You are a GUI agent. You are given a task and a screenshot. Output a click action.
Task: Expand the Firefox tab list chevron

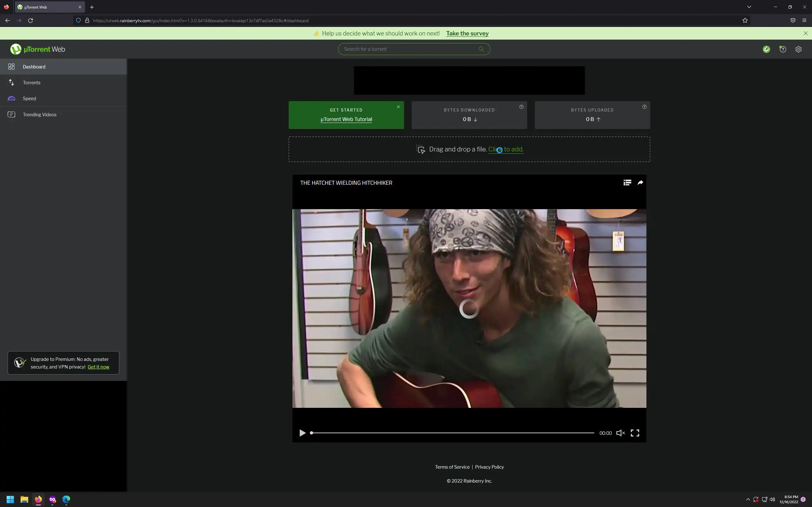(749, 7)
